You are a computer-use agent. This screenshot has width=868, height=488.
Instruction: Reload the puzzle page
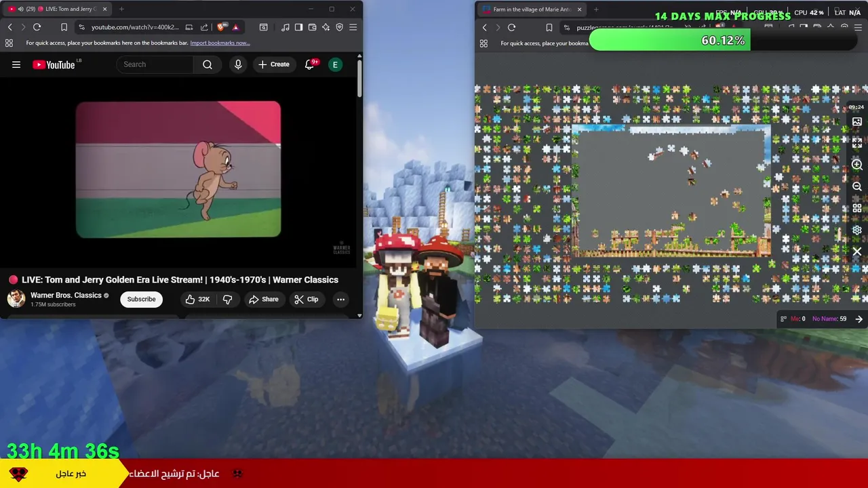[511, 27]
